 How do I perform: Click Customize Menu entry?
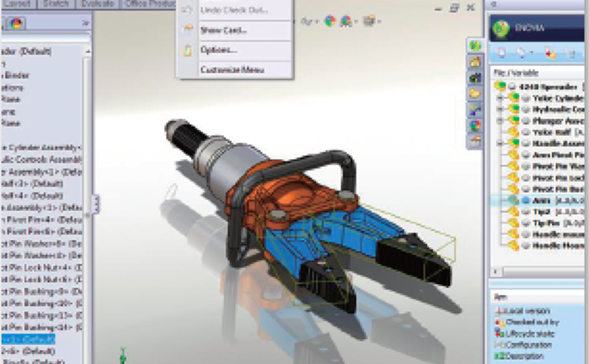click(x=232, y=71)
